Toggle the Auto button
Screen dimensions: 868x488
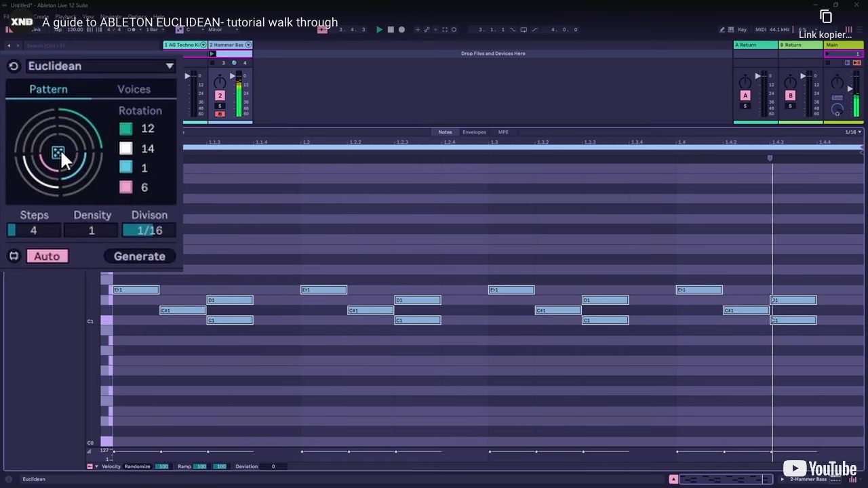[47, 256]
